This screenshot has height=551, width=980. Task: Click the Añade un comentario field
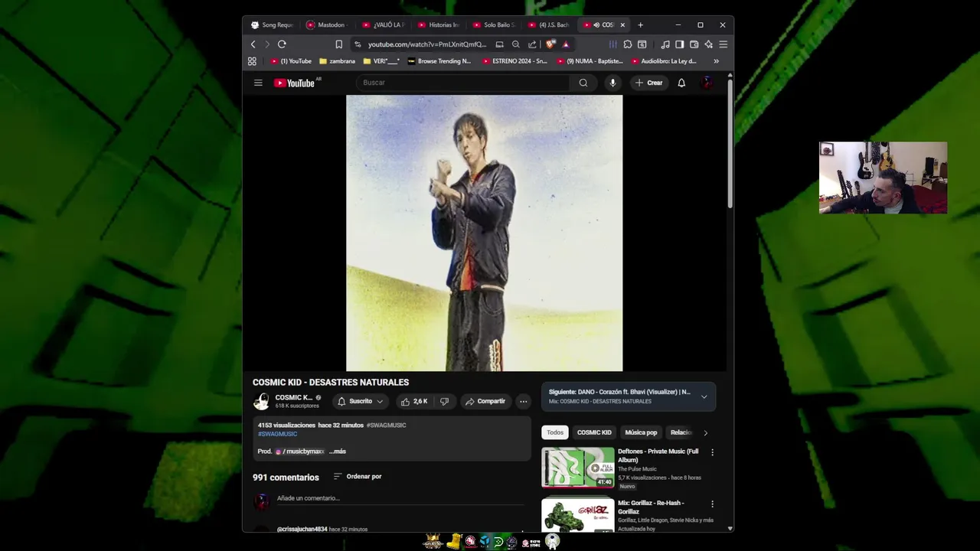click(x=400, y=498)
